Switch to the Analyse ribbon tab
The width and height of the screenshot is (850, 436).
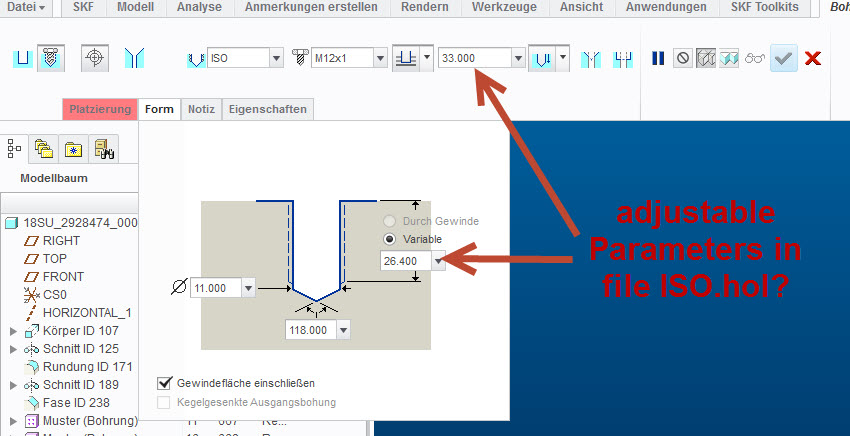pos(199,7)
